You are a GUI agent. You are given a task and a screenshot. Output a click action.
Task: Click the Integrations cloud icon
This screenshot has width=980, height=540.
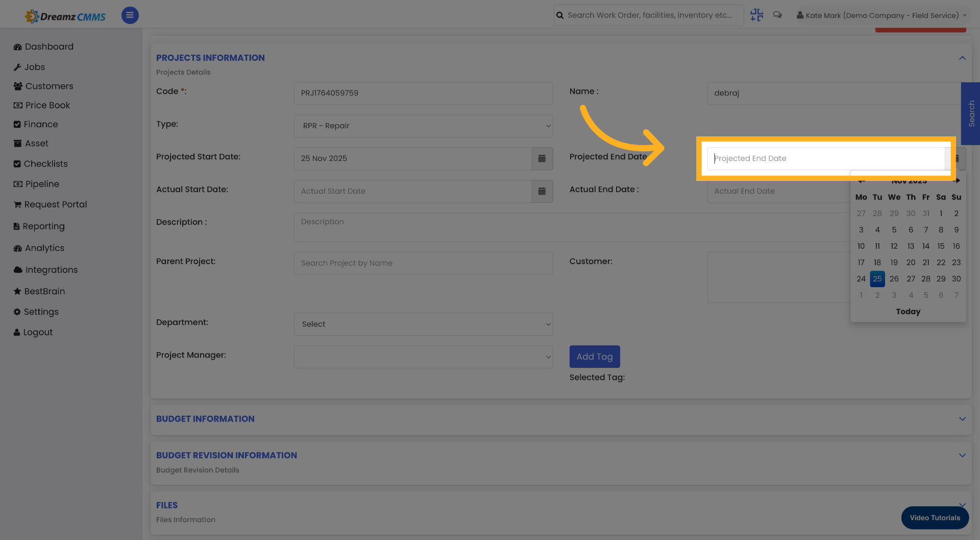[x=18, y=270]
